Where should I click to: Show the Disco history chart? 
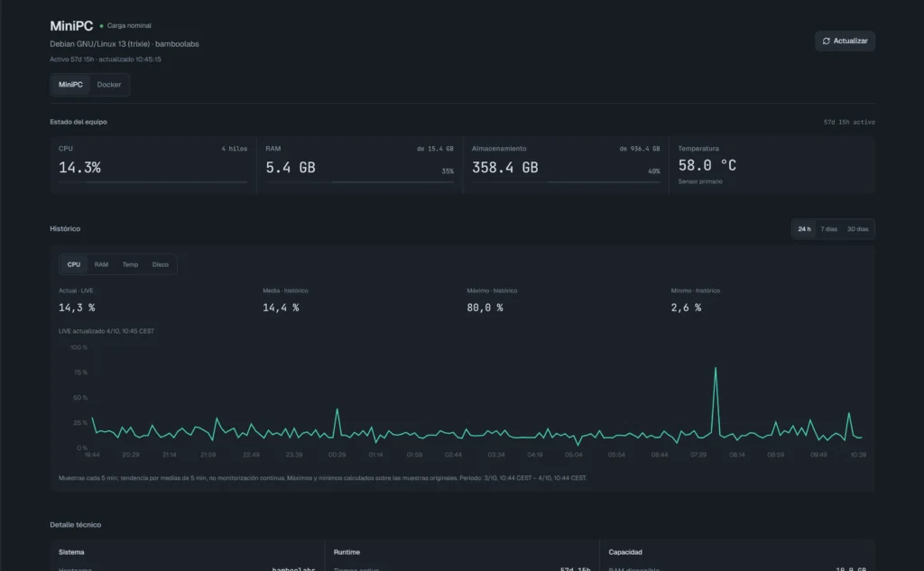click(161, 264)
